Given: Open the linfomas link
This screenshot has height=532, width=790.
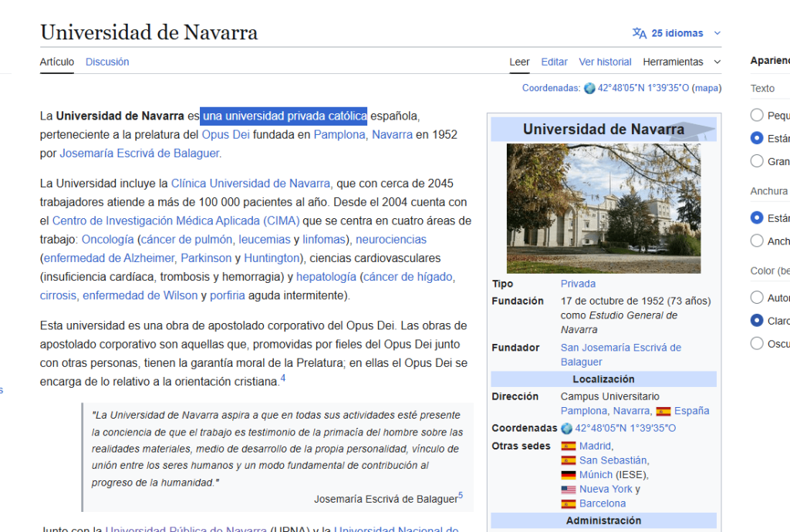Looking at the screenshot, I should (x=324, y=240).
